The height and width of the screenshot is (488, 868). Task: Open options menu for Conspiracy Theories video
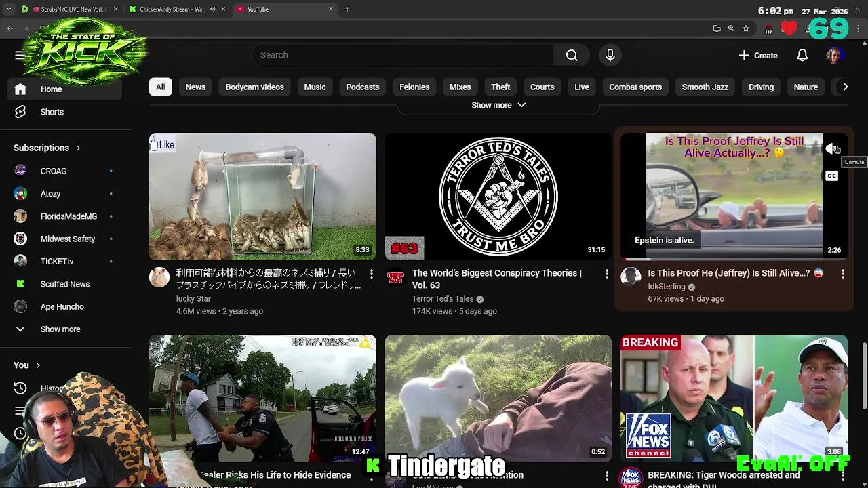(607, 274)
